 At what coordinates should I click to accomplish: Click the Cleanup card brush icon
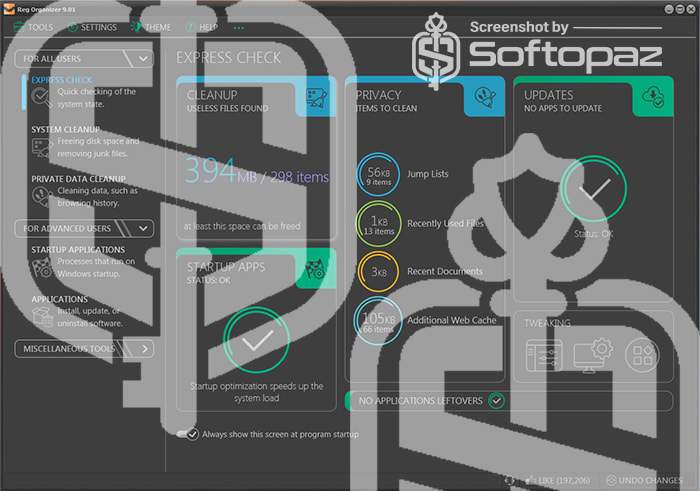tap(316, 98)
